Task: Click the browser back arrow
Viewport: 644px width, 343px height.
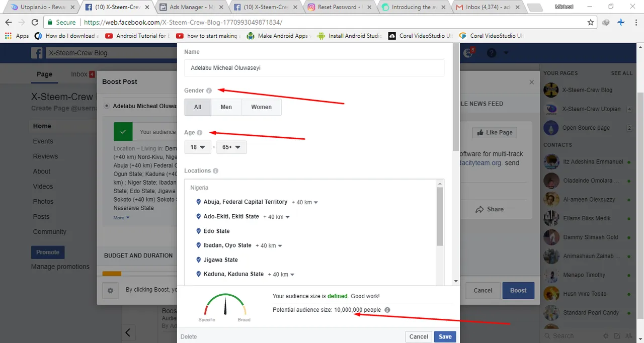Action: click(x=9, y=23)
